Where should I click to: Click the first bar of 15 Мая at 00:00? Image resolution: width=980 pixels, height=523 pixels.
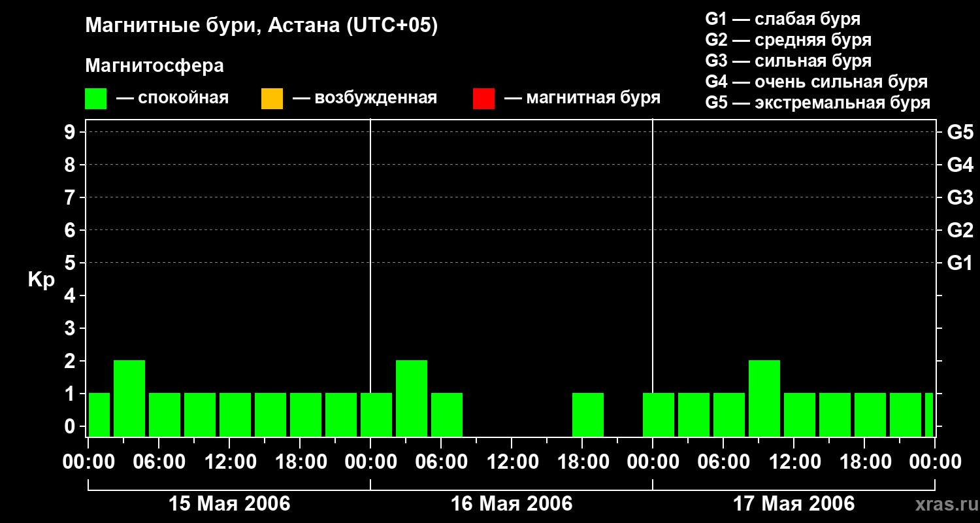99,414
